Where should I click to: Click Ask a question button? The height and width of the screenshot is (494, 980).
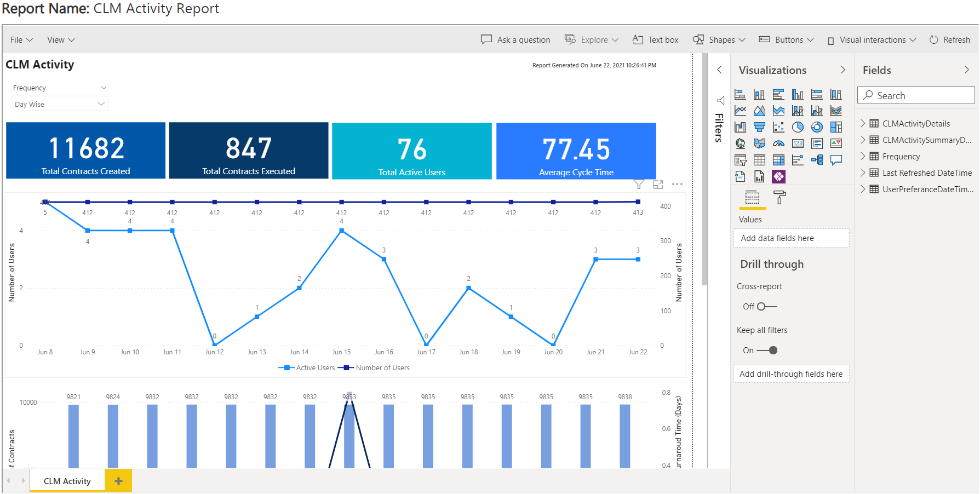coord(515,40)
